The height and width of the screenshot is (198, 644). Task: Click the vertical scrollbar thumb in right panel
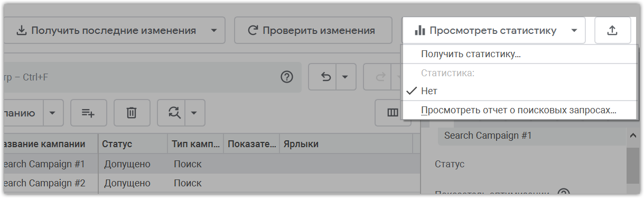632,165
